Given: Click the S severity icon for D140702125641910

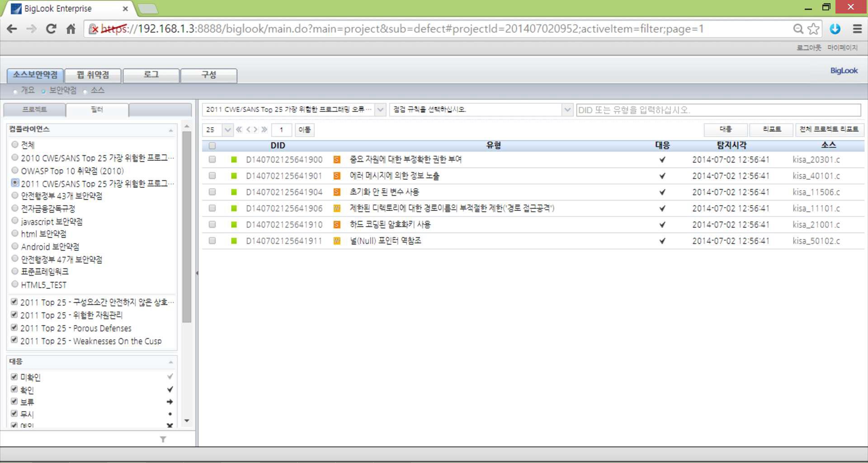Looking at the screenshot, I should click(x=337, y=224).
